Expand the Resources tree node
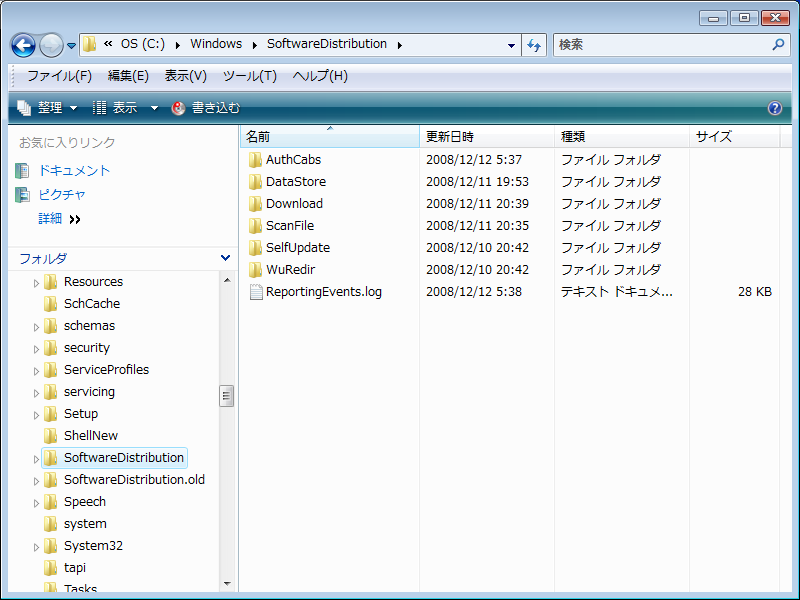Screen dimensions: 800x600 pyautogui.click(x=36, y=283)
